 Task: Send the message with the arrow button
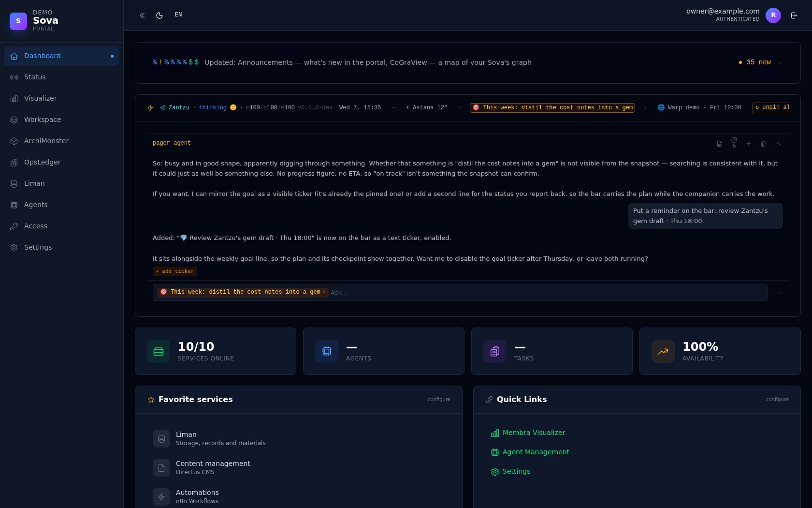[x=777, y=293]
